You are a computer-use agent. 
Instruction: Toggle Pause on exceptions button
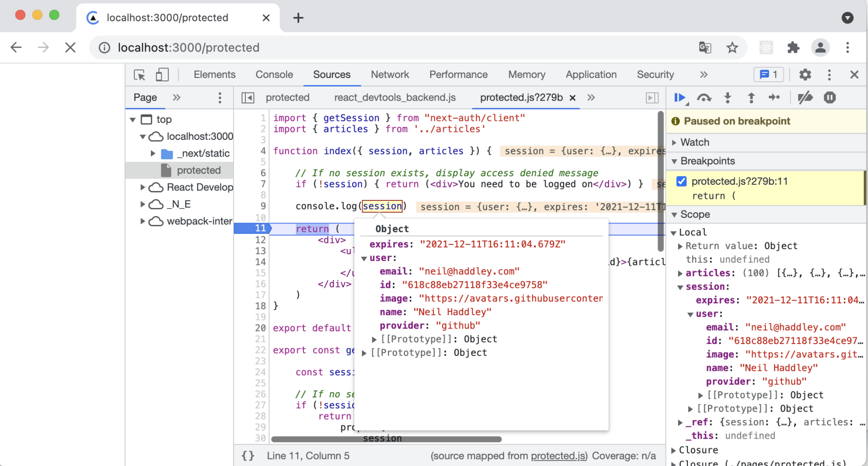click(830, 98)
